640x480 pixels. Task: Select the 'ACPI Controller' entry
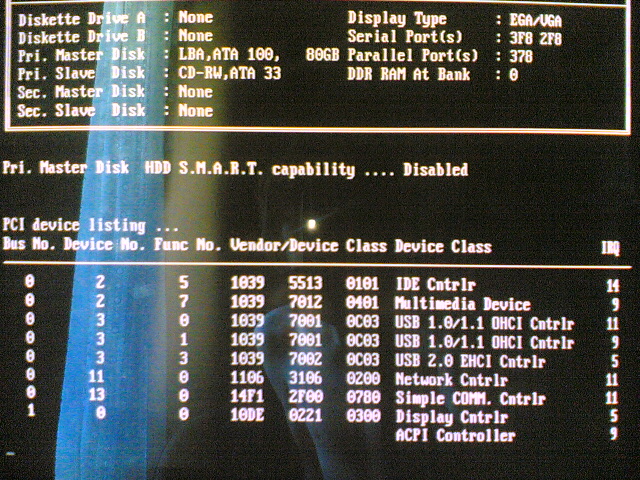[x=456, y=436]
